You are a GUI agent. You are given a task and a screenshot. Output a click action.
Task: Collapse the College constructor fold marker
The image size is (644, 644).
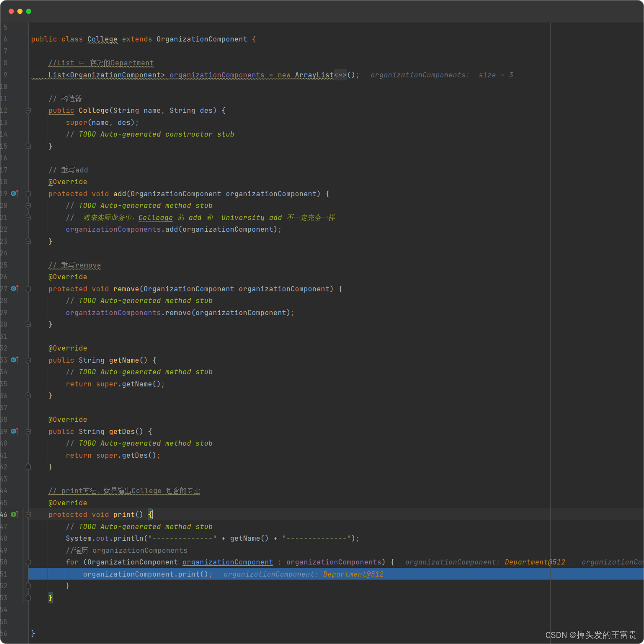tap(28, 111)
